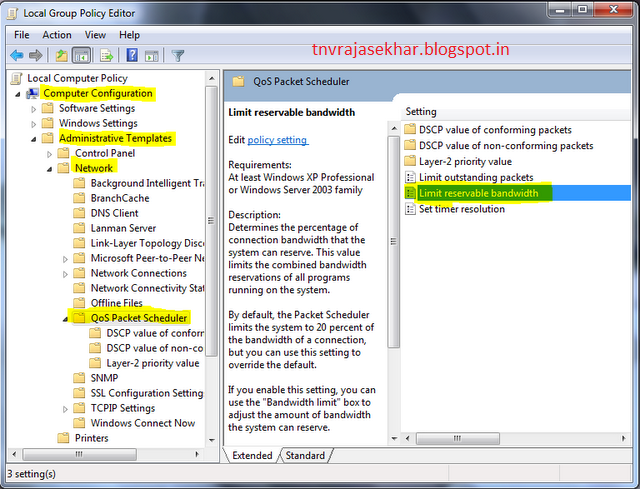
Task: Select Layer-2 priority value in the tree
Action: click(153, 363)
